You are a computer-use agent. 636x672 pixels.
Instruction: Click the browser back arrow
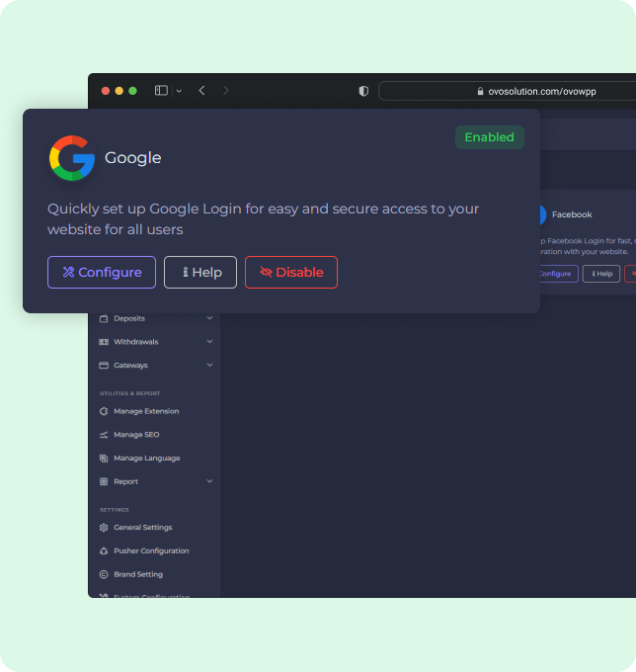(x=201, y=91)
